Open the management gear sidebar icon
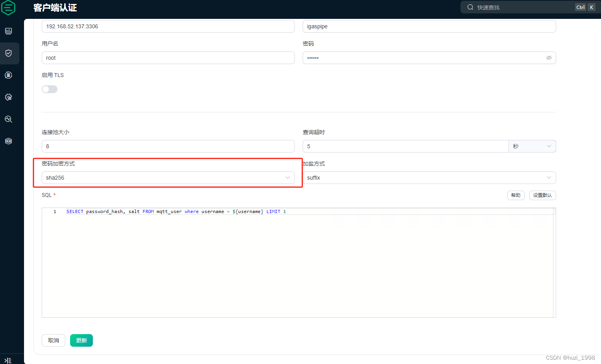The height and width of the screenshot is (364, 601). (9, 97)
